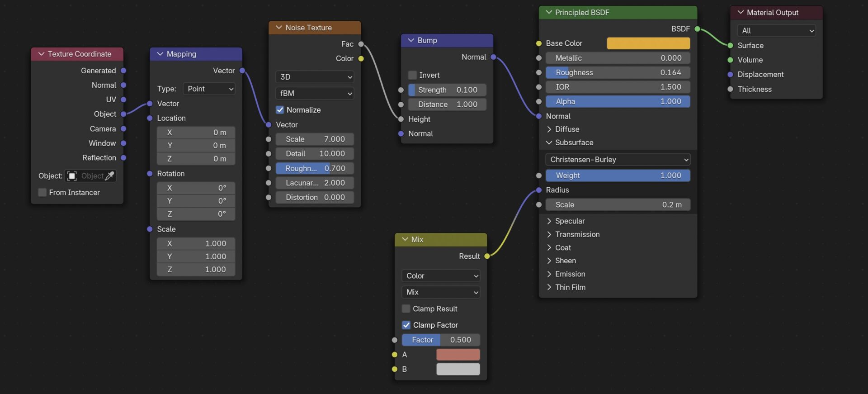Click the Noise Texture Scale value field
The width and height of the screenshot is (868, 394).
pos(315,139)
